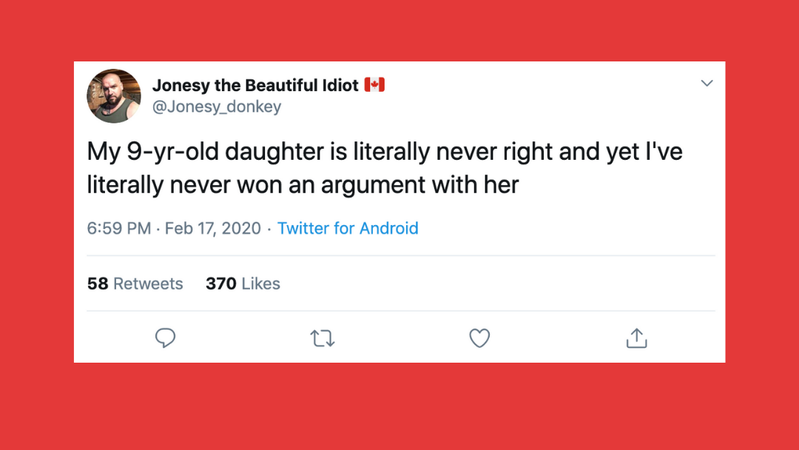Click the reply speech bubble icon

[x=166, y=338]
